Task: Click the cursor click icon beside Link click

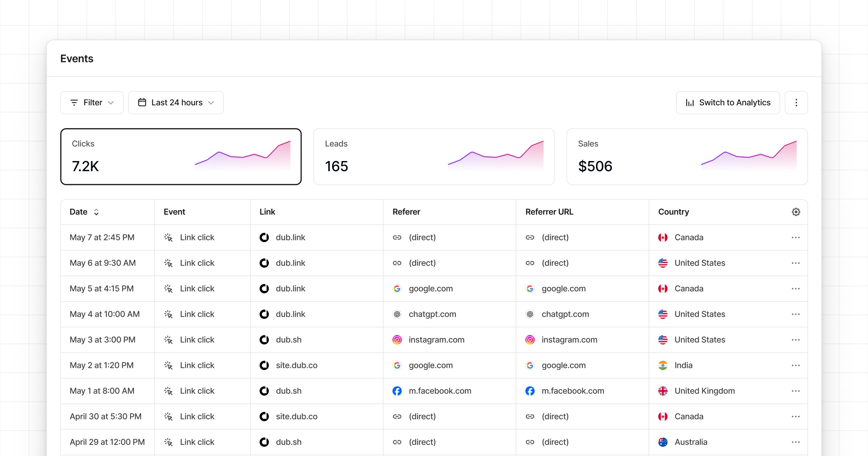Action: (169, 237)
